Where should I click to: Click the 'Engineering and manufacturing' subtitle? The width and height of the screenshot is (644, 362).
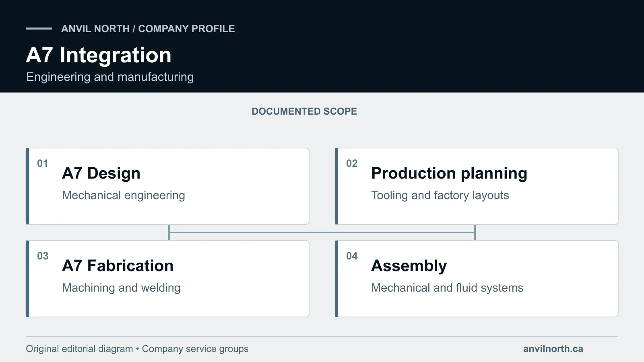pyautogui.click(x=110, y=77)
